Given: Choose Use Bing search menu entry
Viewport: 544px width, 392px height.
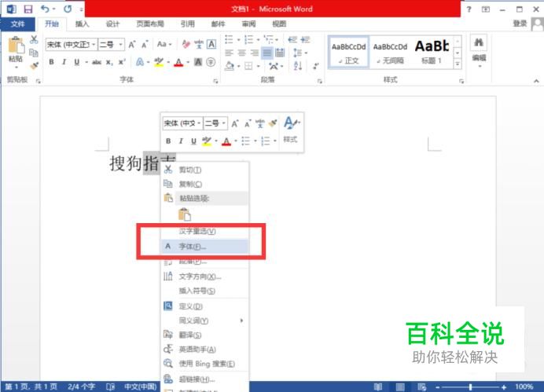Looking at the screenshot, I should (204, 364).
